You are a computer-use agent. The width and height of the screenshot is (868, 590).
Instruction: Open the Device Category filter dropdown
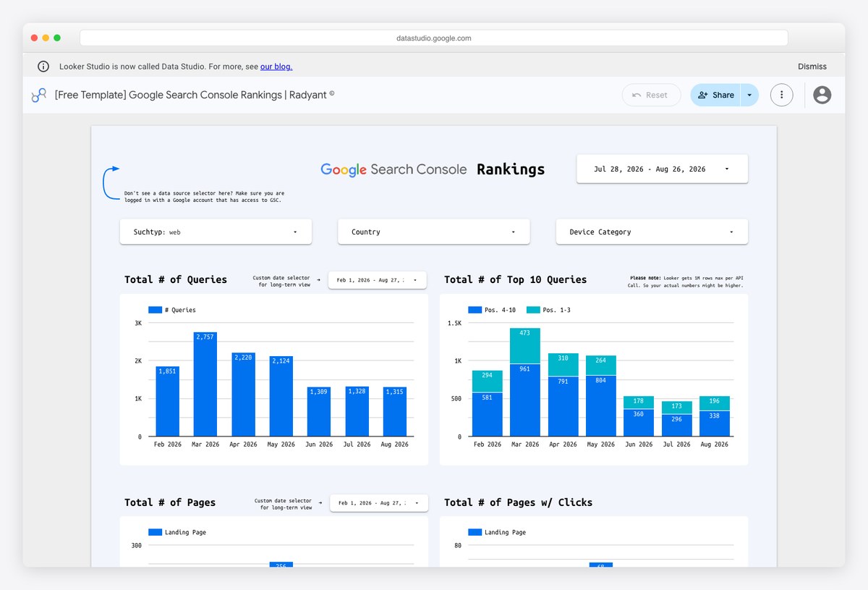pos(652,232)
